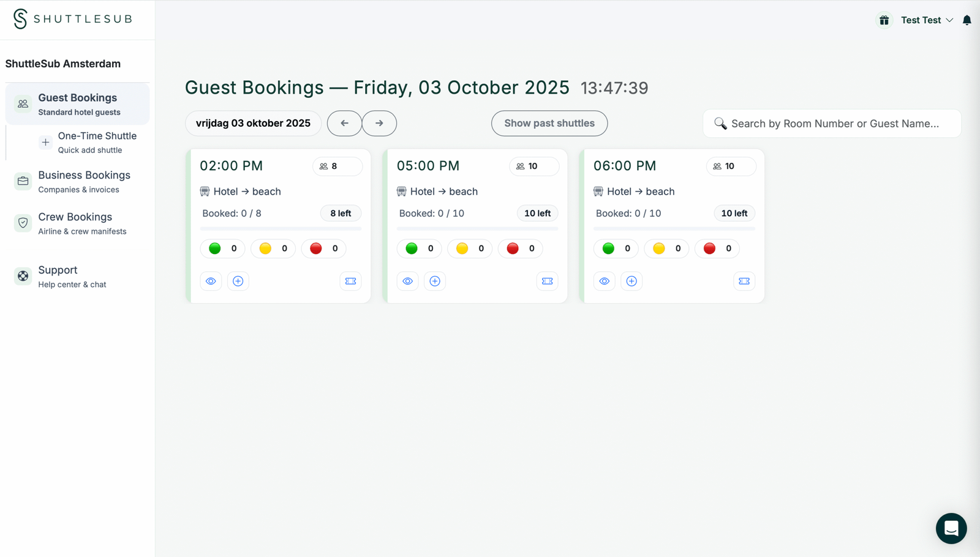Expand the Test Test user menu
The image size is (980, 557).
(927, 20)
